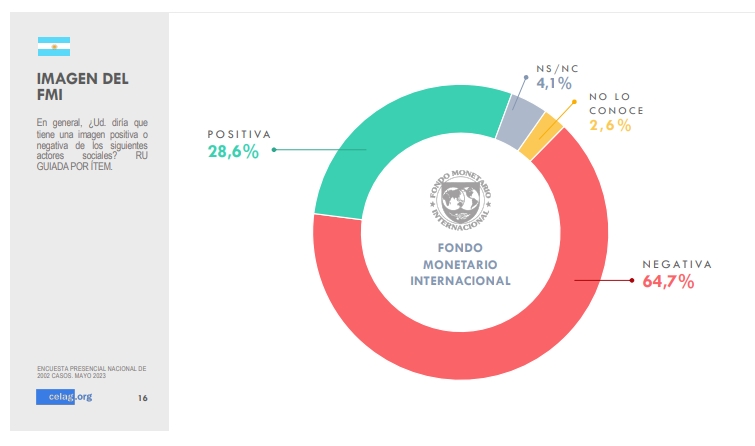This screenshot has width=755, height=446.
Task: Click the "Encuesta presencial nacional" footnote
Action: (x=91, y=372)
